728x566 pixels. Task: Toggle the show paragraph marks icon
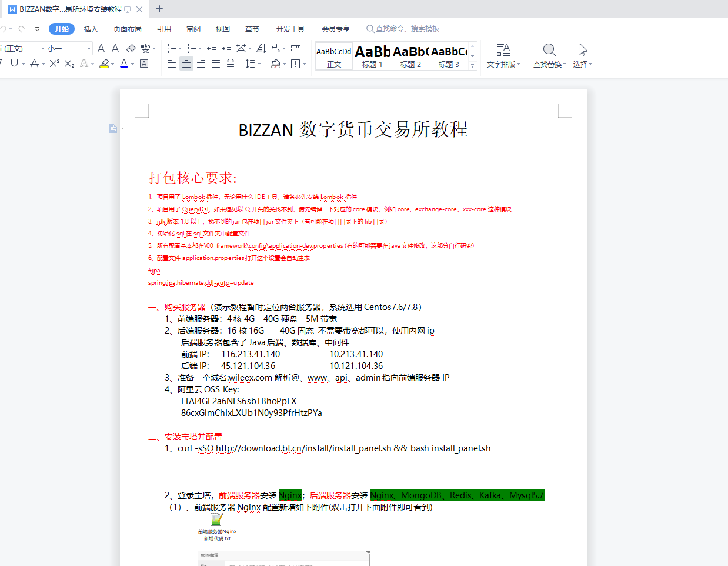[x=276, y=48]
